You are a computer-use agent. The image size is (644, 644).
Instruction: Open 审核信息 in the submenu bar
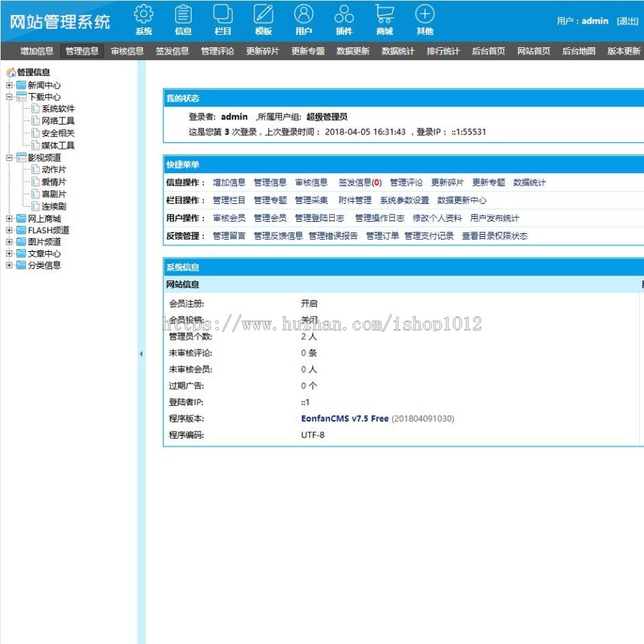(127, 51)
